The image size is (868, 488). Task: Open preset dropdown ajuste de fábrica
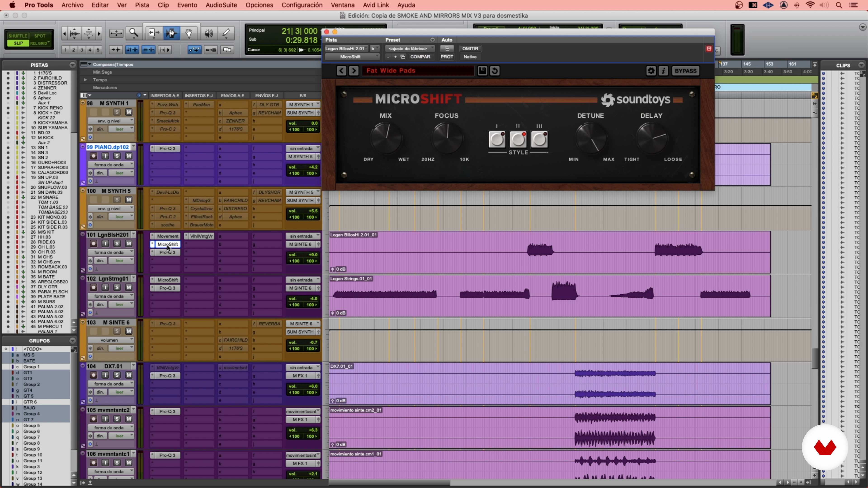point(410,49)
